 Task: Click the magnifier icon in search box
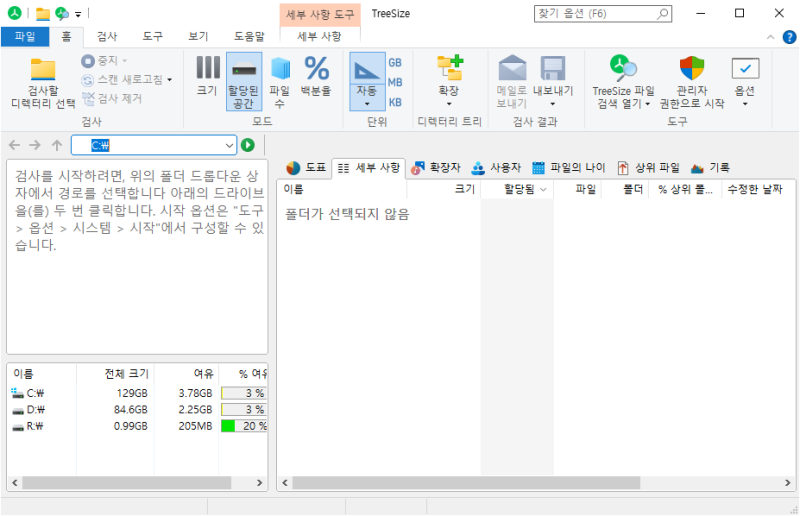663,14
